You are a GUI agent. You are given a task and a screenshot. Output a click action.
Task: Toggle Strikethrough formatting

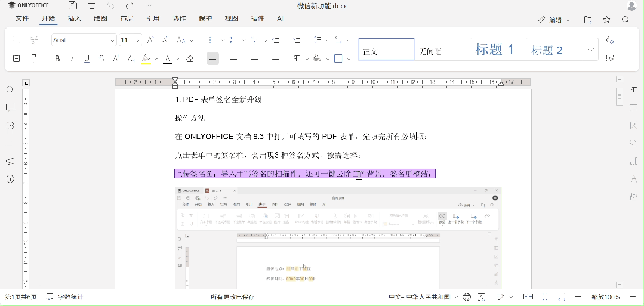coord(101,58)
